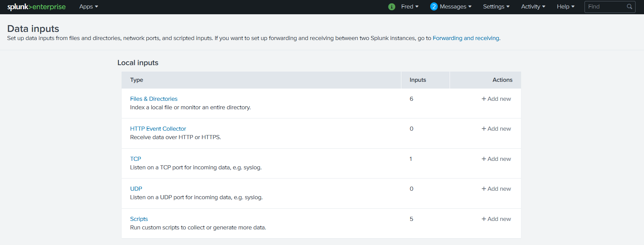Add new HTTP Event Collector input

pos(496,129)
